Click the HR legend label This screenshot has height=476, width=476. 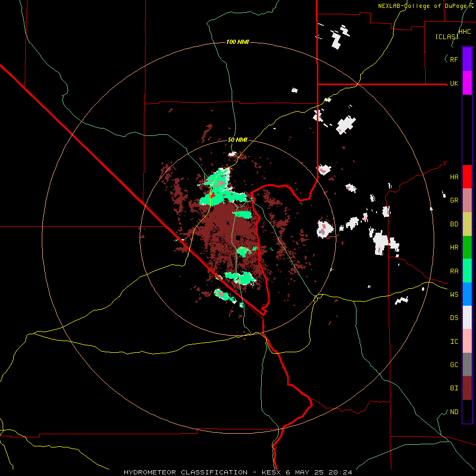(454, 248)
